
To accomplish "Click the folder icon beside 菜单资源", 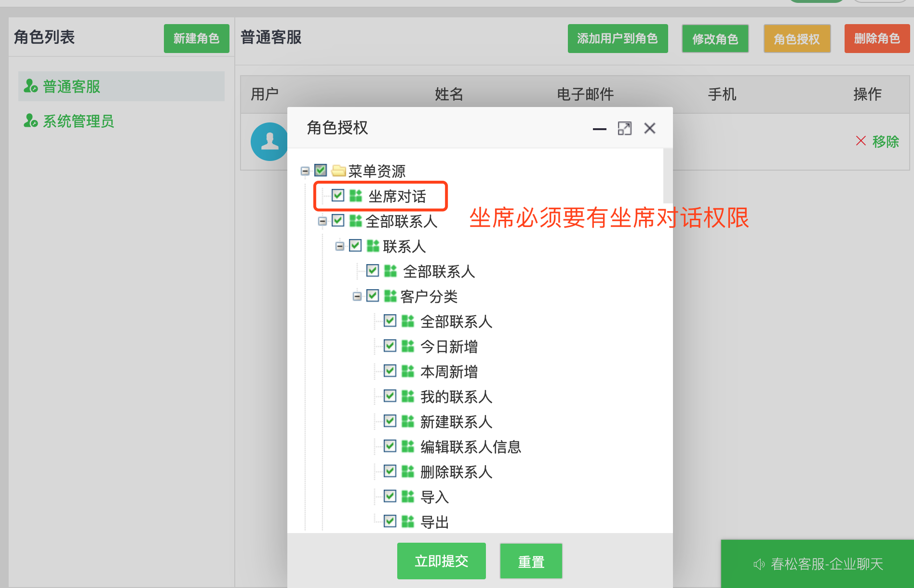I will [339, 171].
